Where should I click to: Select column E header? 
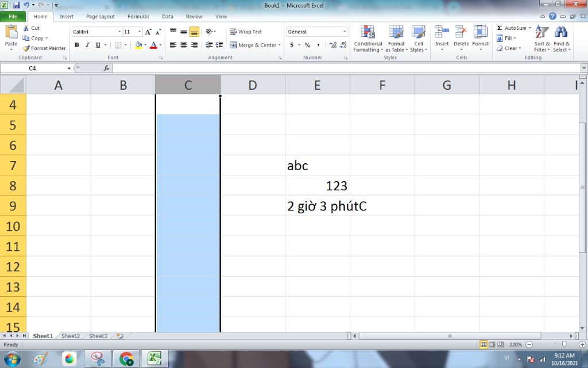coord(317,85)
